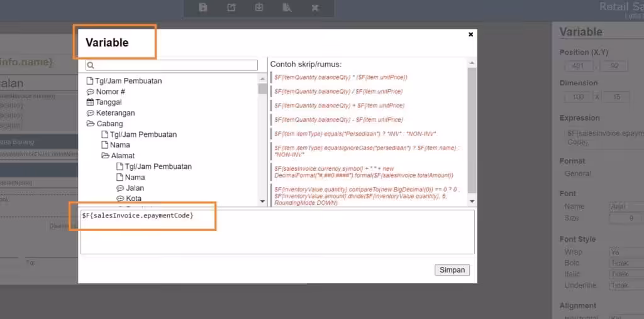This screenshot has width=644, height=319.
Task: Close the Variable dialog with the X
Action: (x=470, y=35)
